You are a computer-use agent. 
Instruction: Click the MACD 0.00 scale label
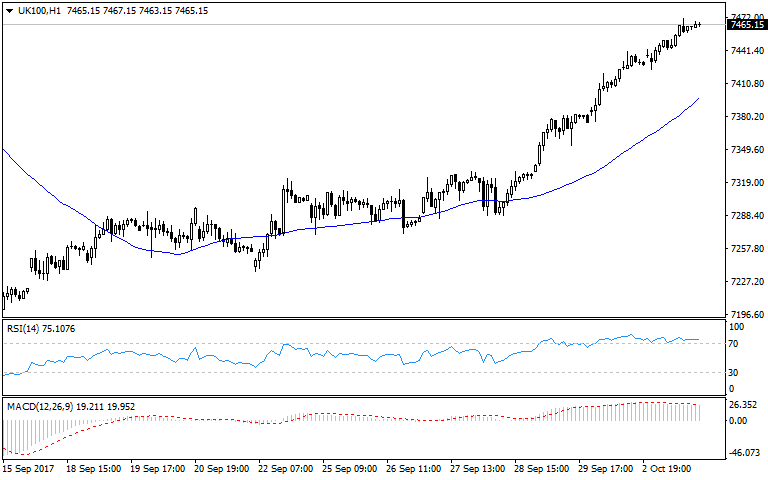pos(738,421)
